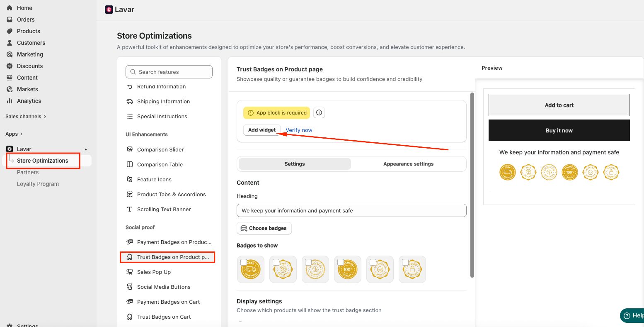Tick the Satisfaction Guarantee badge checkbox

point(373,262)
